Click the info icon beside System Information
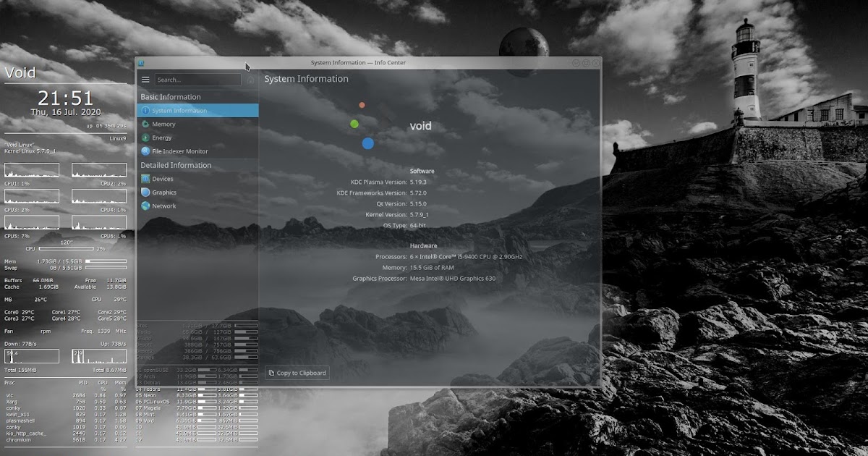868x456 pixels. [x=145, y=110]
